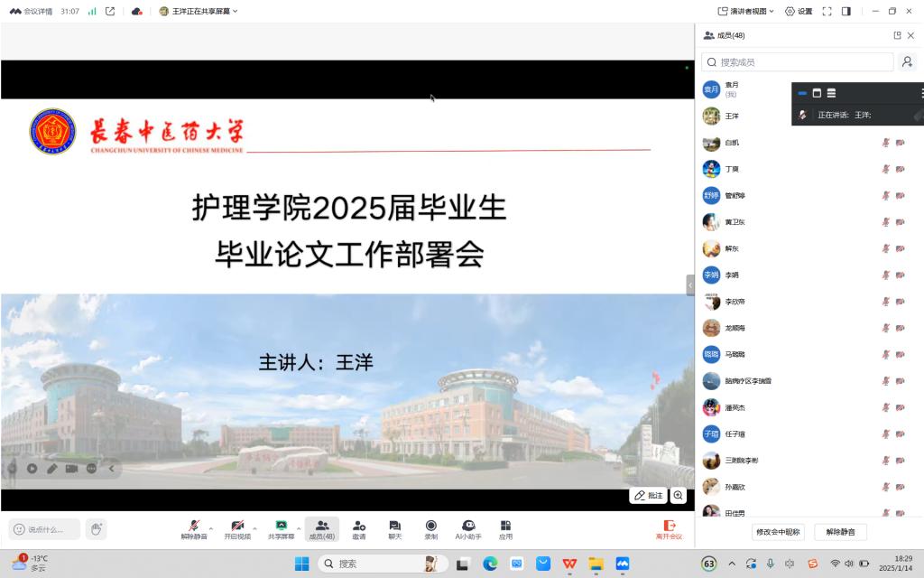The width and height of the screenshot is (924, 578).
Task: Click the emoji smiley icon in chat box
Action: click(18, 529)
